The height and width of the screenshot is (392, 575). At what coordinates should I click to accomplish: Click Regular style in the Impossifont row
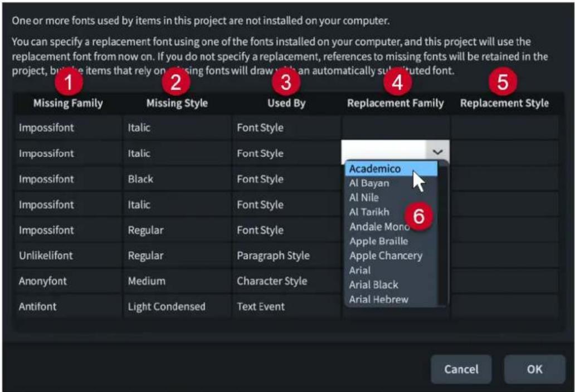(178, 230)
